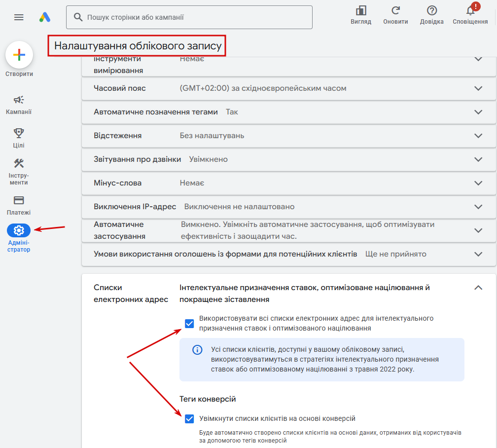Click the Довідка label
The image size is (497, 448).
click(432, 22)
